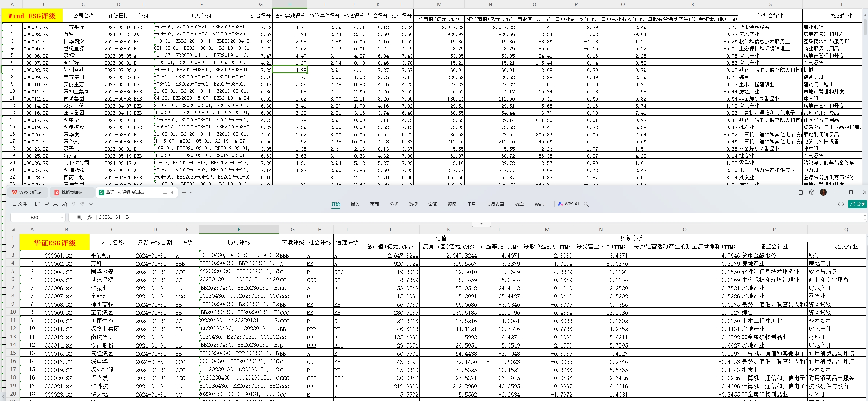Viewport: 868px width, 401px height.
Task: Click the green 分享 share button
Action: (857, 204)
